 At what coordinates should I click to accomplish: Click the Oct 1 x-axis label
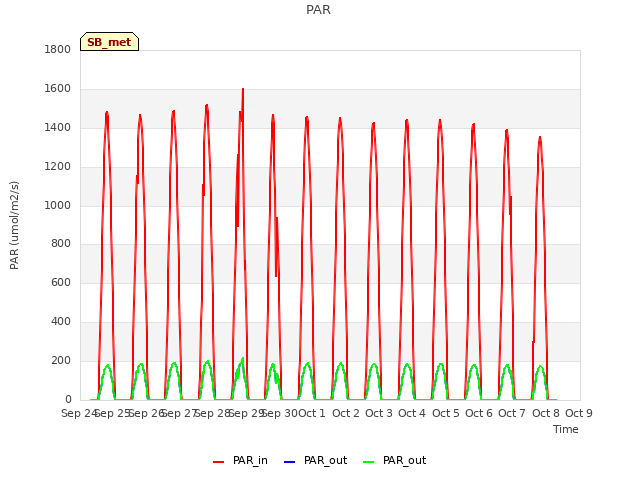(312, 413)
